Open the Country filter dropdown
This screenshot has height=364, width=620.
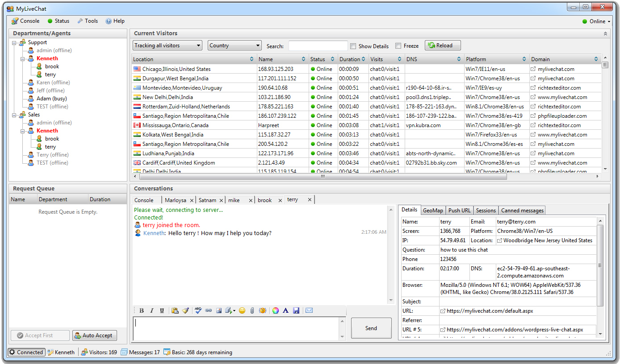tap(235, 45)
